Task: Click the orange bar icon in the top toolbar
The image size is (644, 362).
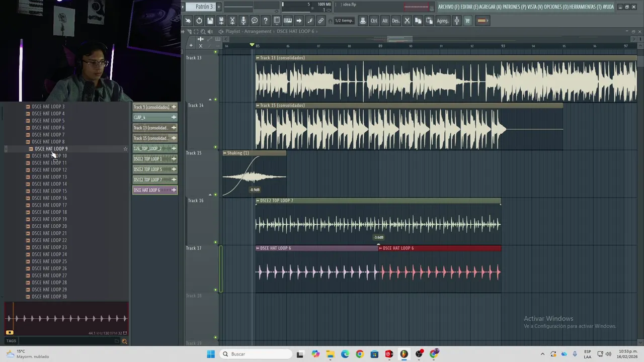Action: pos(482,21)
